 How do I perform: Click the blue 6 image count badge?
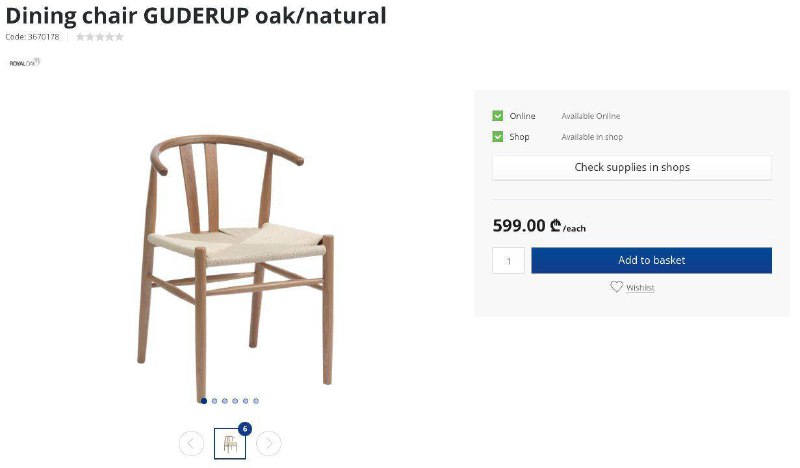click(245, 429)
